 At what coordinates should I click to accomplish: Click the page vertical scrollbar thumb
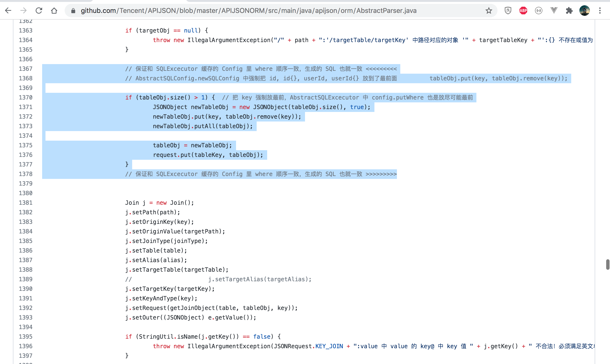tap(608, 265)
